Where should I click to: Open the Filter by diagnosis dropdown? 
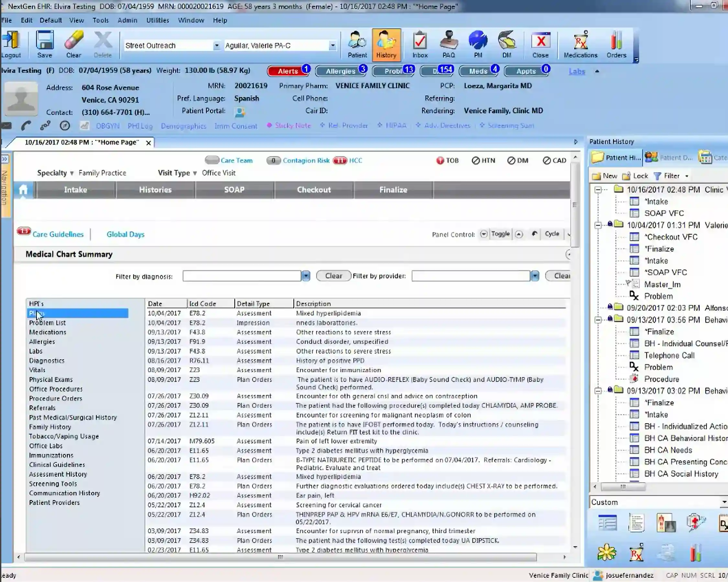coord(305,276)
